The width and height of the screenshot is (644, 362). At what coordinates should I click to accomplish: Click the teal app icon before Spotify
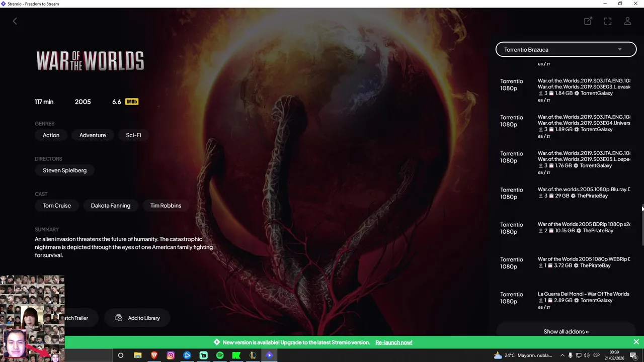coord(203,355)
